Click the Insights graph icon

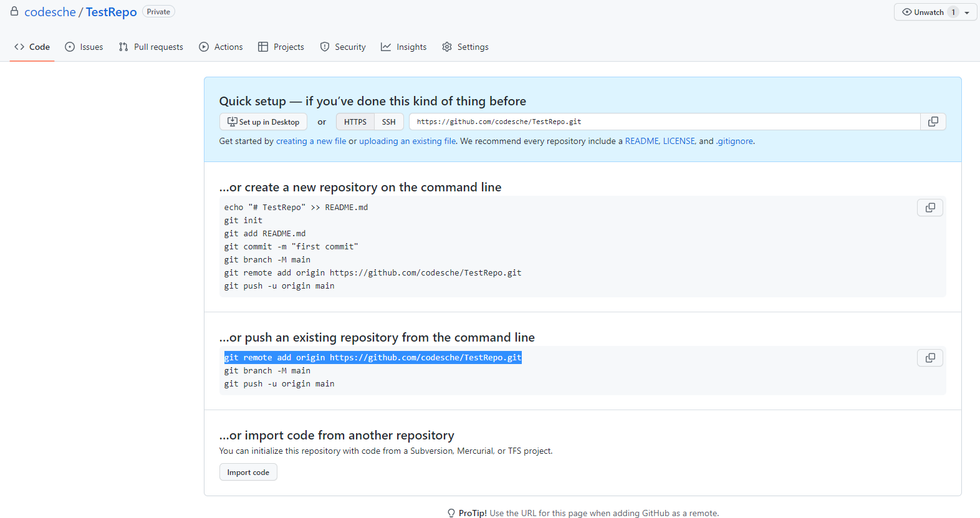click(x=386, y=47)
